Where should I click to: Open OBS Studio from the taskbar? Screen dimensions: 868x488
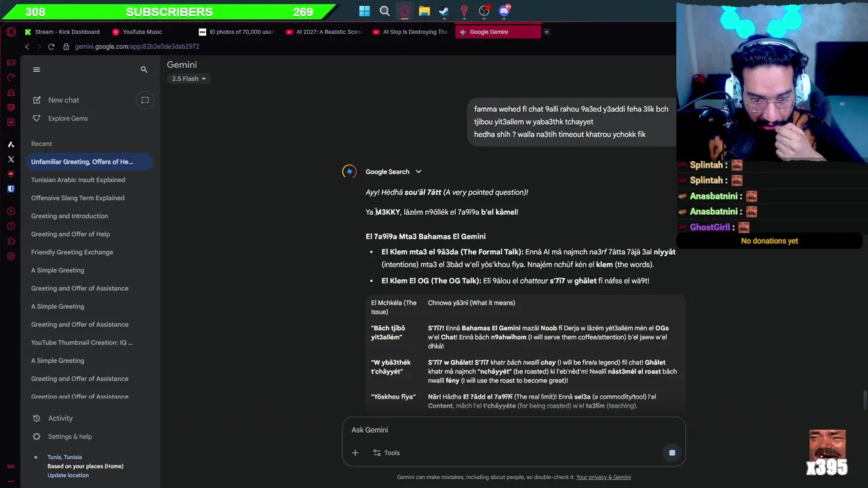click(x=484, y=11)
